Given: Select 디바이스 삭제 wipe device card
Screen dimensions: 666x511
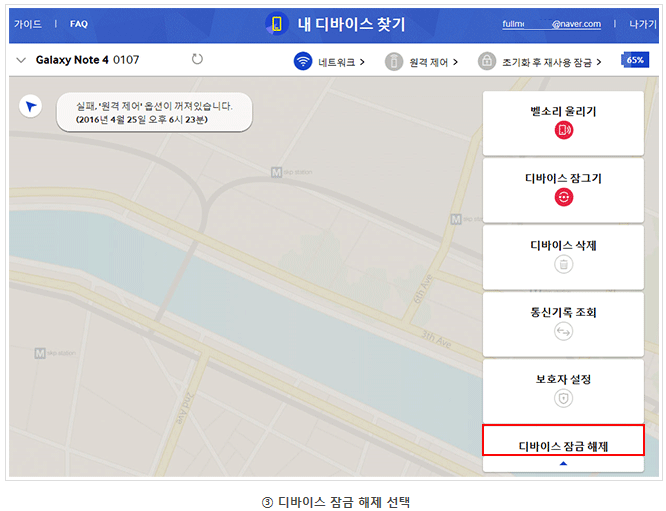Looking at the screenshot, I should tap(563, 257).
